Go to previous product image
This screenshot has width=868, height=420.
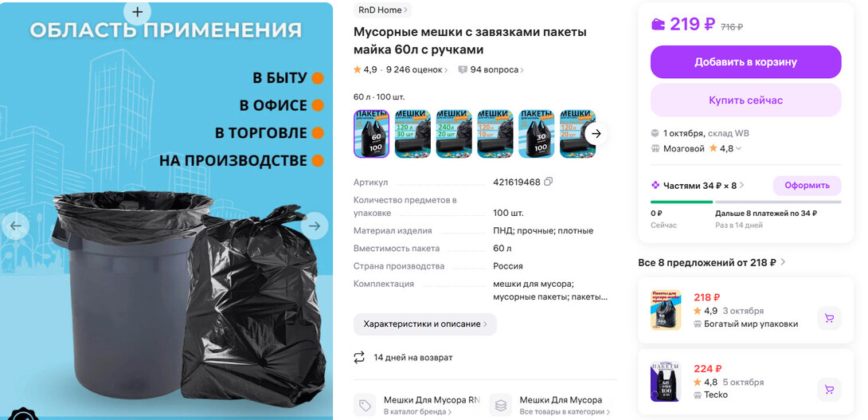[15, 226]
